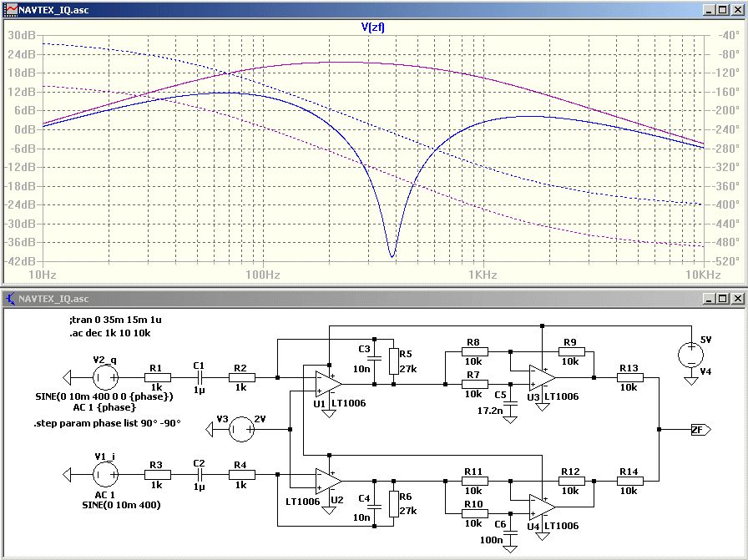
Task: Select resistor R13 in the schematic
Action: 629,378
